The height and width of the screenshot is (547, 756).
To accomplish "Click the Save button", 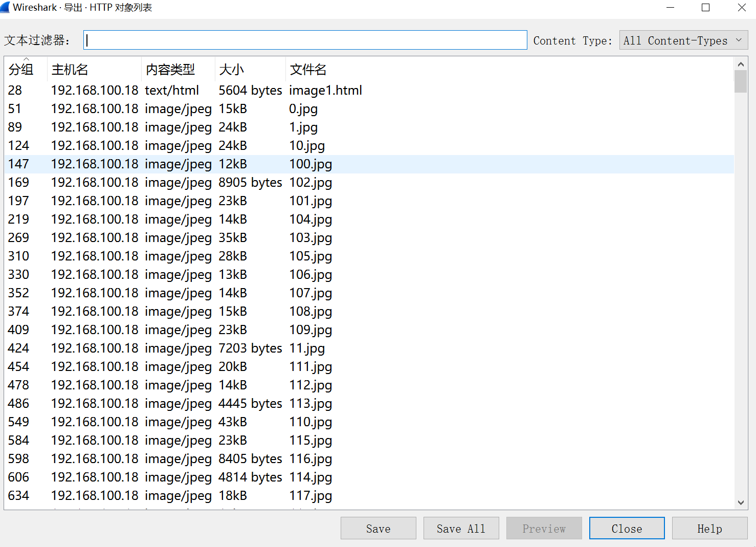I will tap(378, 529).
